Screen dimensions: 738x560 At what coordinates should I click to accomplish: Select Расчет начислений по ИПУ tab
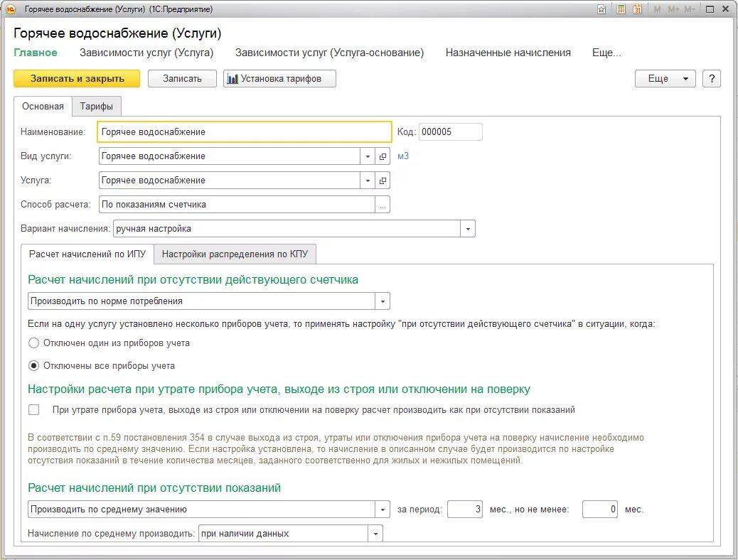point(87,254)
